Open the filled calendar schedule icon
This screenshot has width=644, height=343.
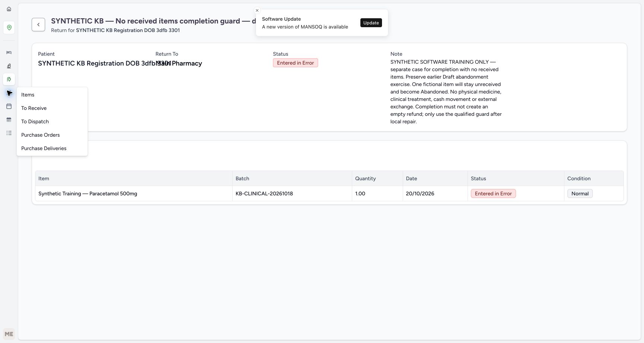point(9,120)
